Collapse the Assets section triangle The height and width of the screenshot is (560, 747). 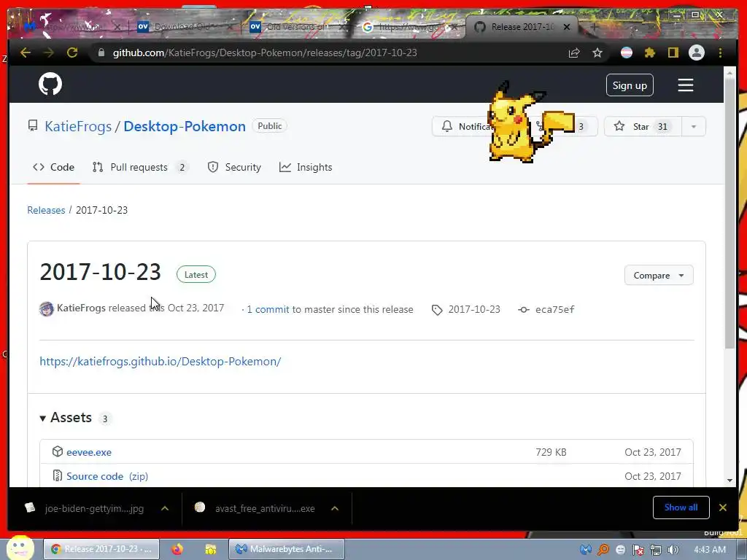point(42,418)
